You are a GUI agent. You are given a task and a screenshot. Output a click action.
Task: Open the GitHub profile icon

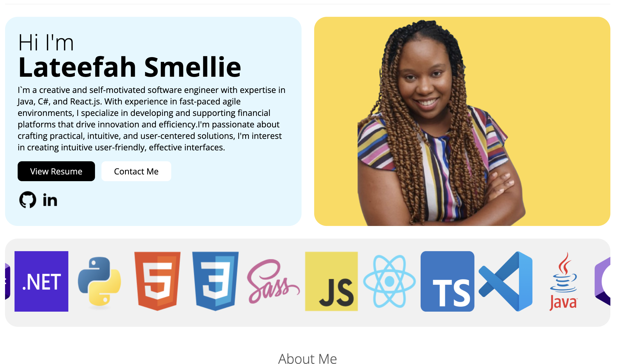(27, 200)
